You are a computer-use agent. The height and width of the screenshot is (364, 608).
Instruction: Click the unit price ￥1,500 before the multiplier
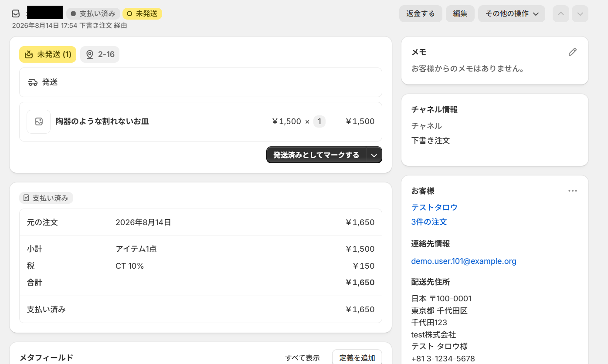pos(286,121)
